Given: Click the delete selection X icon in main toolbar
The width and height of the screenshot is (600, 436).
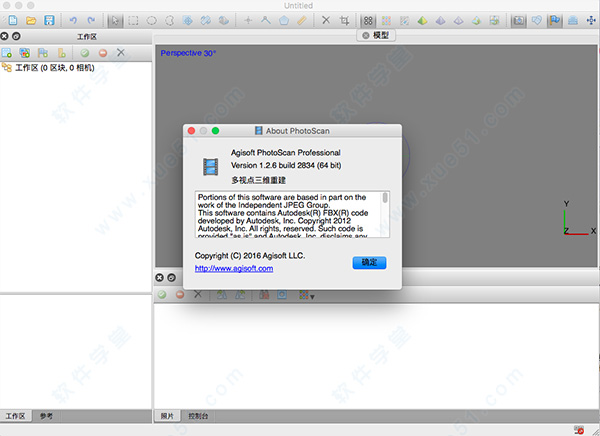Looking at the screenshot, I should [x=326, y=20].
